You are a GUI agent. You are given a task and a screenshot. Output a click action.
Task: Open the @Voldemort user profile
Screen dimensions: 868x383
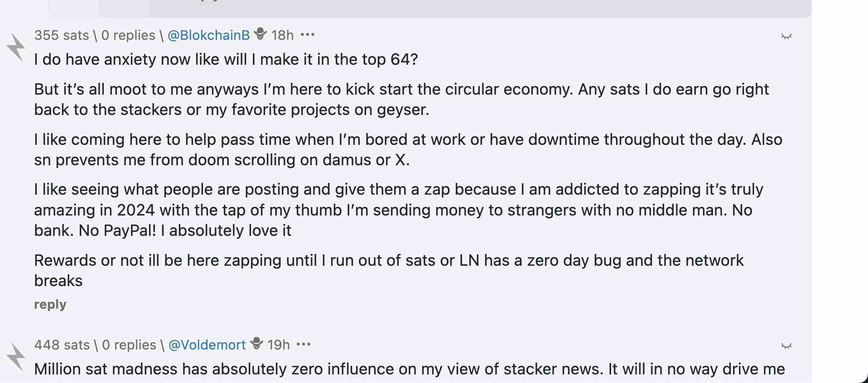click(x=207, y=345)
